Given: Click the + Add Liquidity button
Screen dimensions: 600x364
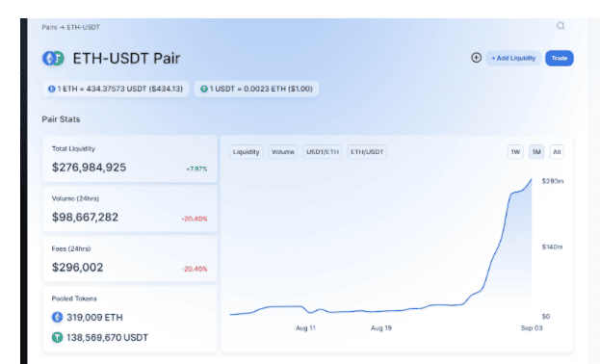Looking at the screenshot, I should [x=513, y=58].
